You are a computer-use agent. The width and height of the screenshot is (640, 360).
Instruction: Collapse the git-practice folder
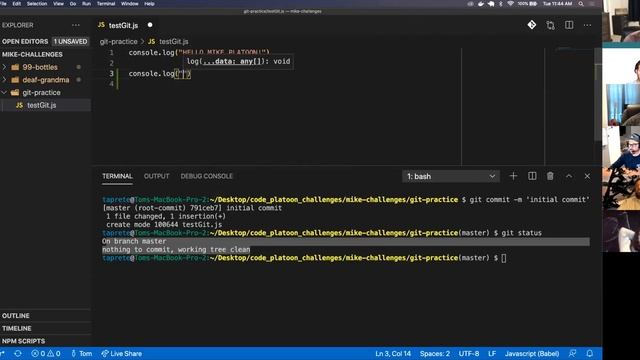41,92
